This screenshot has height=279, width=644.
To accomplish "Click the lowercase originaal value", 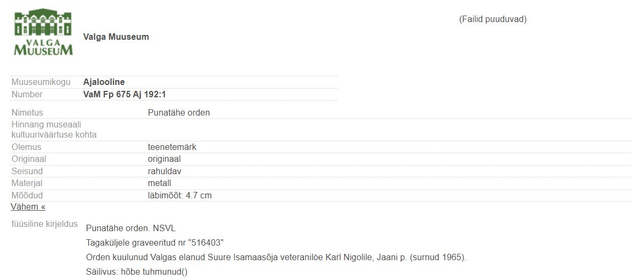I will [x=164, y=159].
